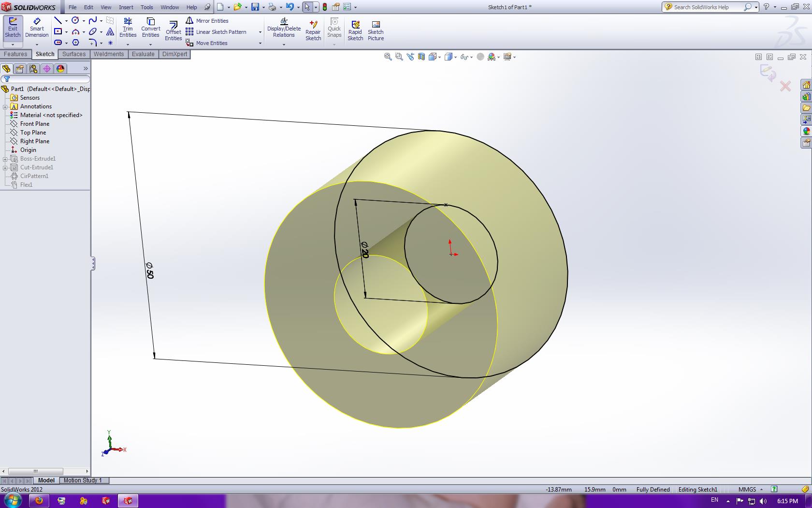Screen dimensions: 812x508
Task: Select the Smart Dimension tool
Action: [37, 28]
